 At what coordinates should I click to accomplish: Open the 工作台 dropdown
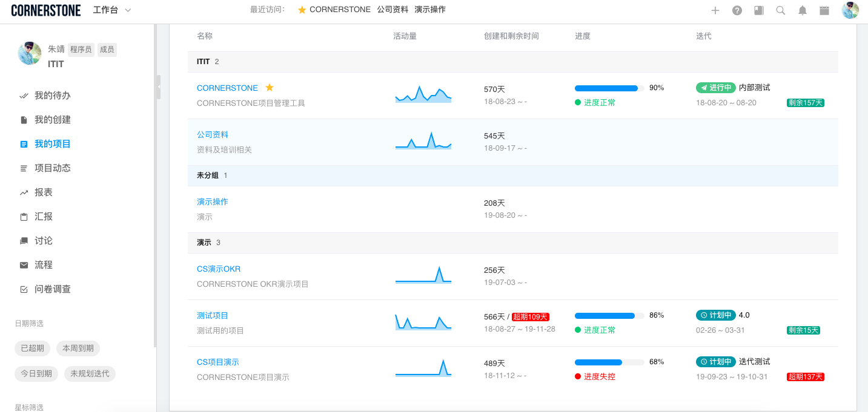pos(112,10)
